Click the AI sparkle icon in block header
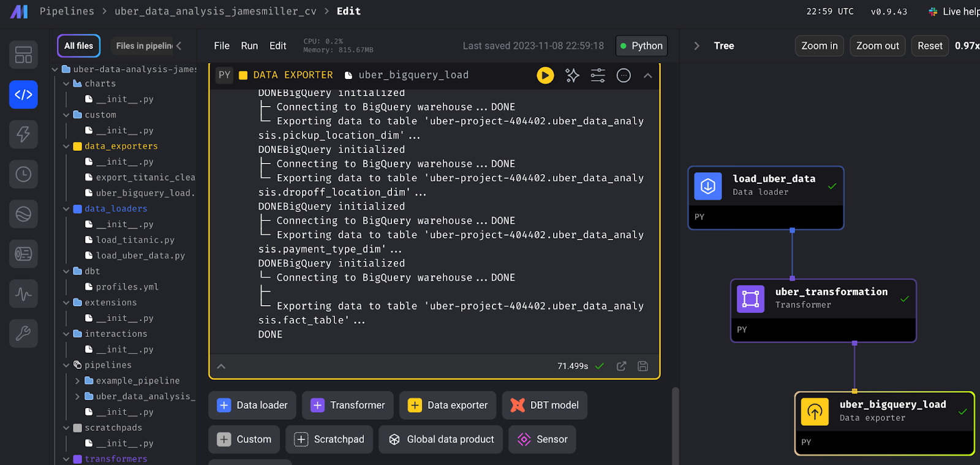Image resolution: width=980 pixels, height=465 pixels. [572, 75]
